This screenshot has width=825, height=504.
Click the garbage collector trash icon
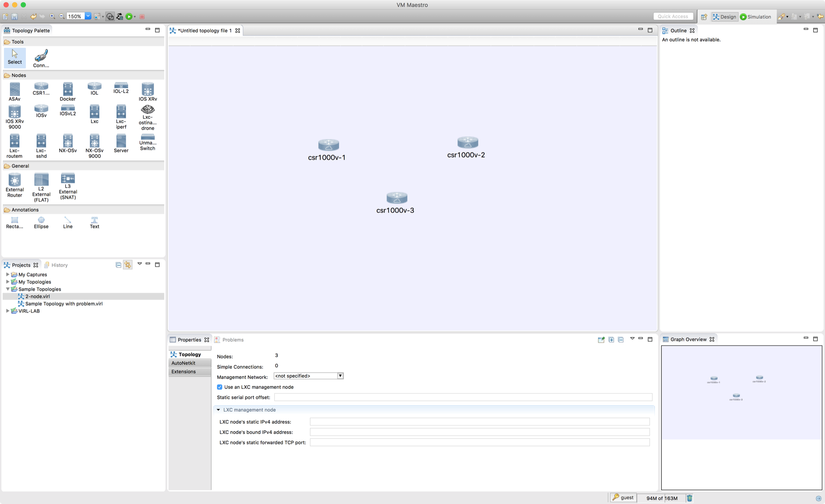click(690, 498)
